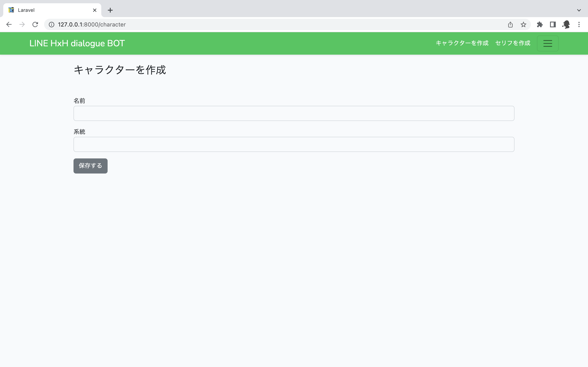Open the browser share icon
588x367 pixels.
point(510,24)
